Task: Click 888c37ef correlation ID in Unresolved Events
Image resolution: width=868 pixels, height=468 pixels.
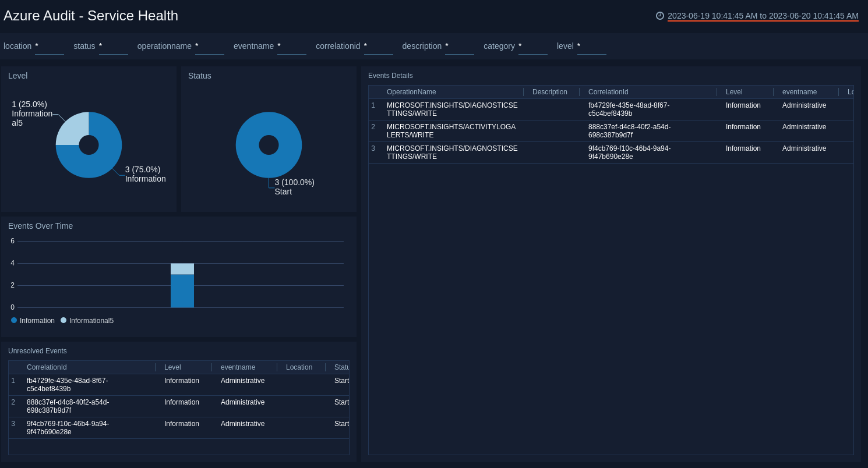Action: pos(68,406)
